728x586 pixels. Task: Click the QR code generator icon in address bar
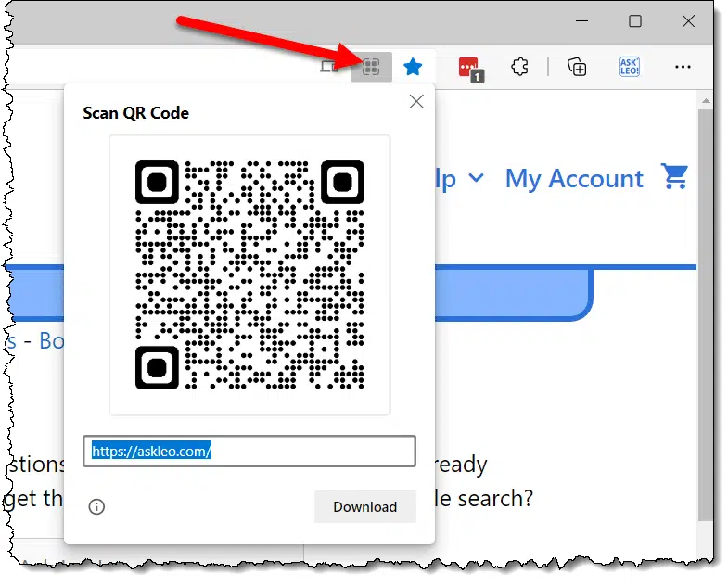[x=371, y=67]
